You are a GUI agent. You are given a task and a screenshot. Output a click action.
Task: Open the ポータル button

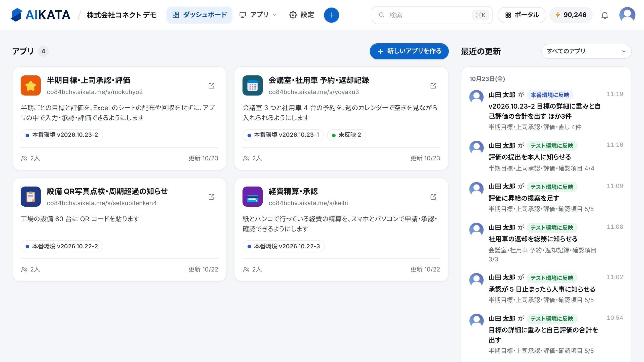pyautogui.click(x=522, y=15)
